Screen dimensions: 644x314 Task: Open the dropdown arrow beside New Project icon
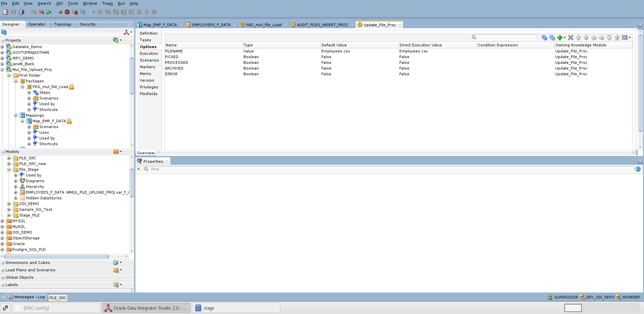tap(121, 40)
